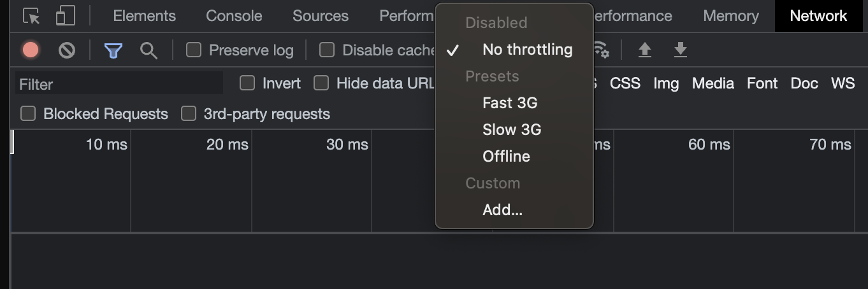This screenshot has height=289, width=868.
Task: Switch to the Console tab
Action: click(x=234, y=16)
